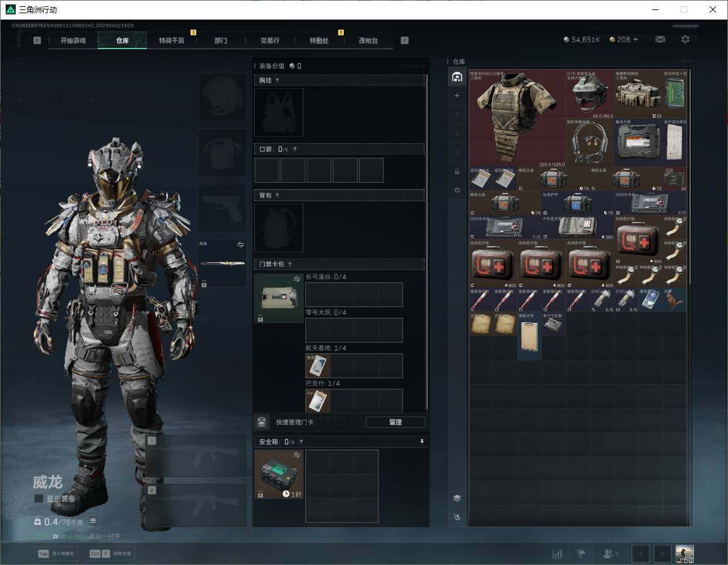This screenshot has height=565, width=728.
Task: Select the large body armor 125.0/125.0
Action: [x=518, y=119]
